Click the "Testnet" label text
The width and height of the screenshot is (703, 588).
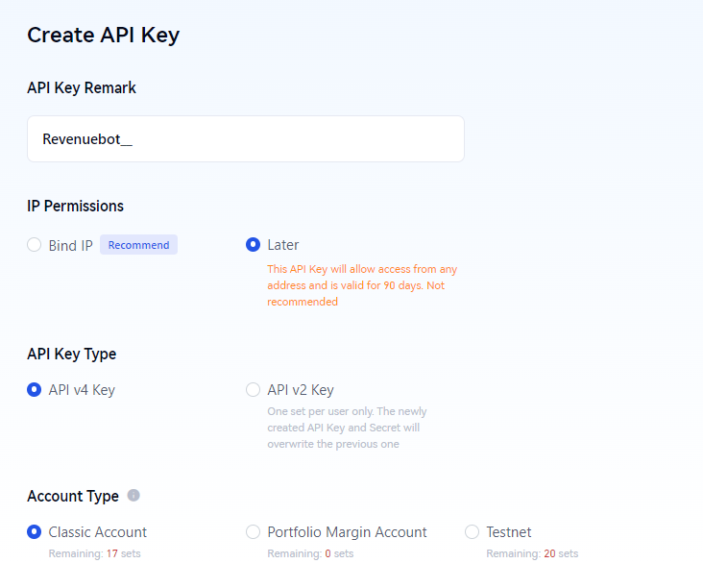click(x=509, y=532)
